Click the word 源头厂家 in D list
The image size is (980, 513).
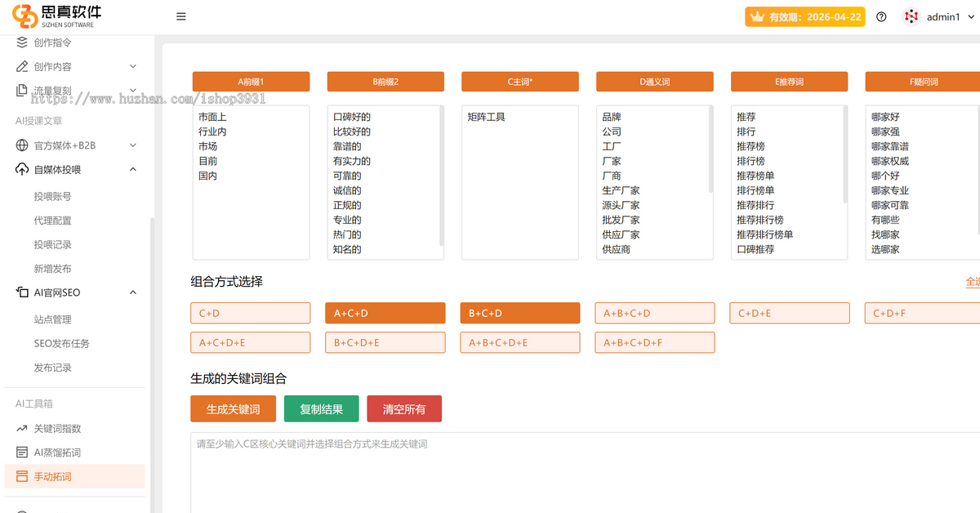(x=621, y=205)
